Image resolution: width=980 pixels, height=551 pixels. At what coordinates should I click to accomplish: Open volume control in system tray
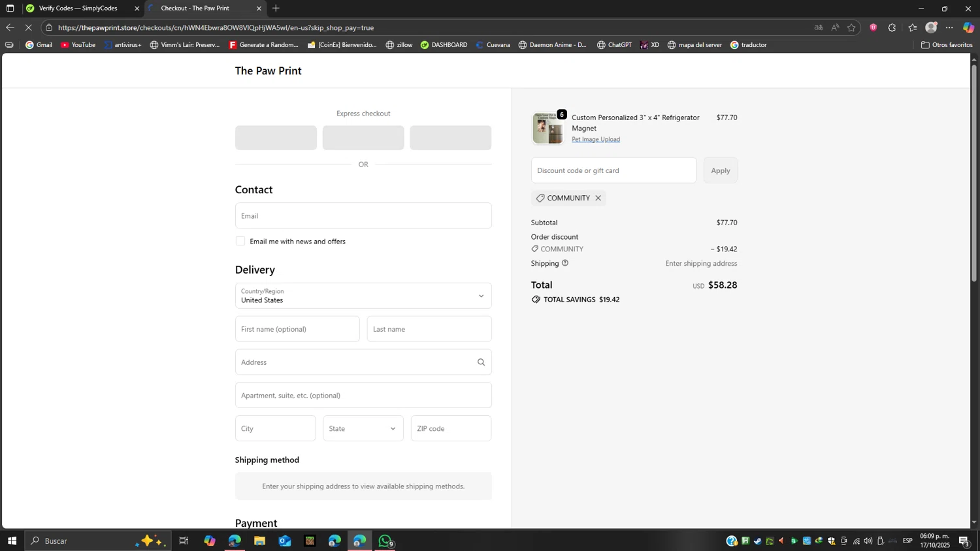868,541
